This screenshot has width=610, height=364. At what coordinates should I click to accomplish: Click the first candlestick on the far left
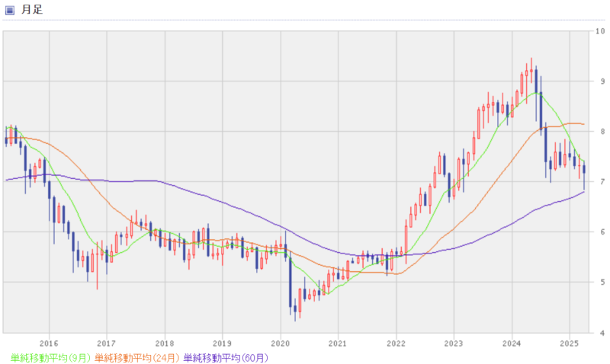tap(6, 138)
